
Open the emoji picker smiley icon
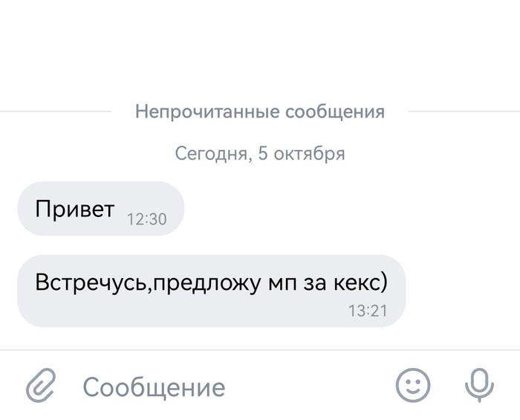pyautogui.click(x=412, y=385)
